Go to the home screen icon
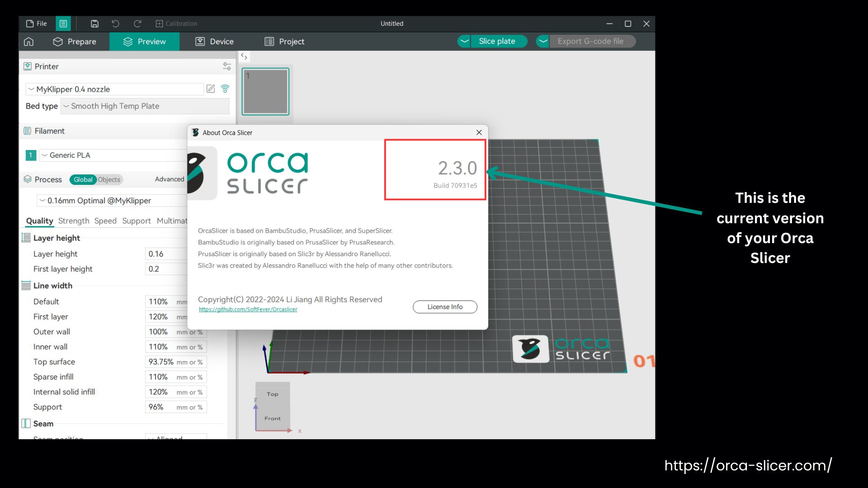Viewport: 868px width, 488px height. click(x=28, y=42)
